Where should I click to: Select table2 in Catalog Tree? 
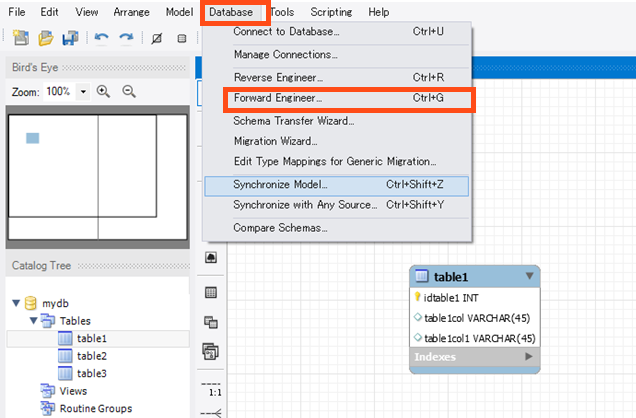92,356
